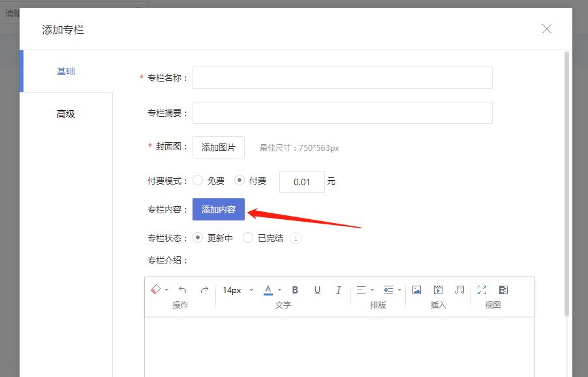The image size is (588, 377).
Task: Set column status to 更新中
Action: pyautogui.click(x=198, y=238)
